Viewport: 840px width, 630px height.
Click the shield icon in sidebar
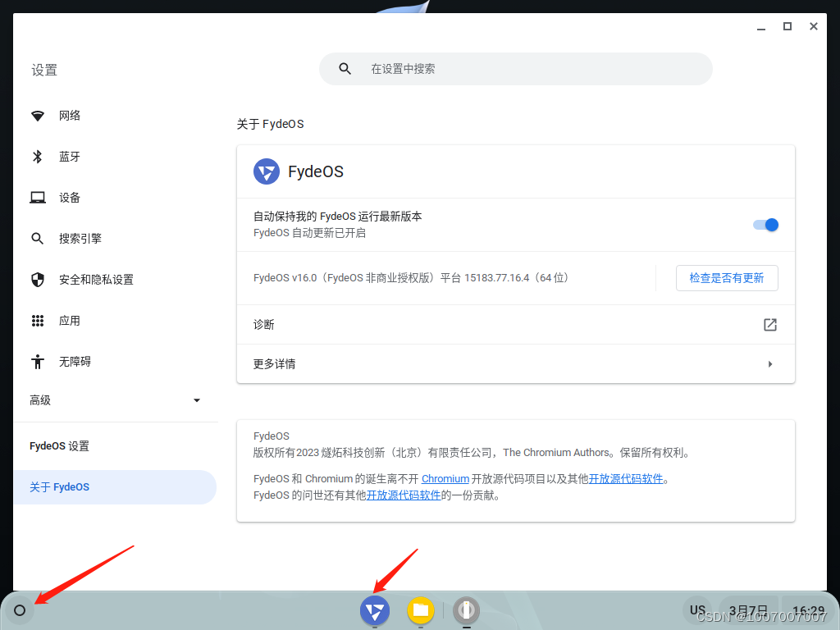coord(38,280)
